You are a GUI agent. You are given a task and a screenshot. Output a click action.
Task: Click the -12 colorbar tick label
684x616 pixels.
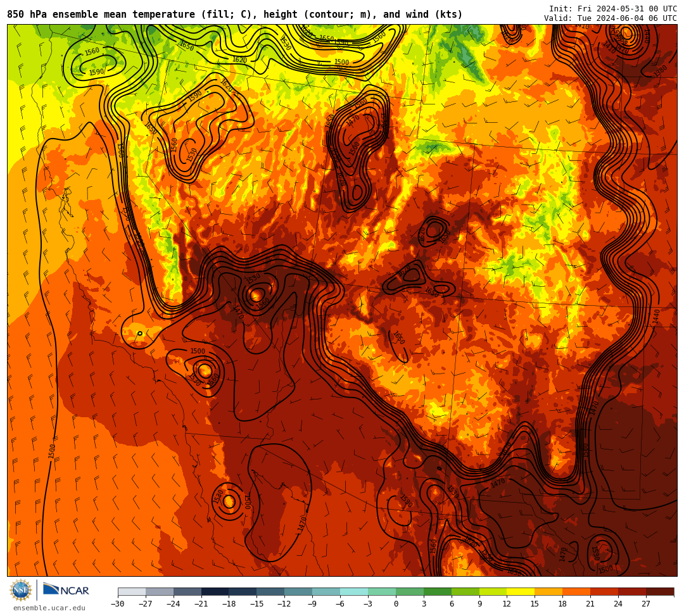pos(284,604)
